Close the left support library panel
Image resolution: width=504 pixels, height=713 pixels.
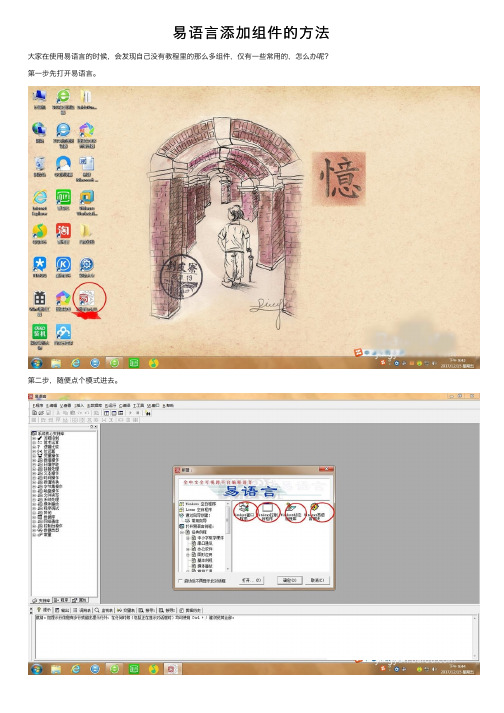[x=95, y=427]
